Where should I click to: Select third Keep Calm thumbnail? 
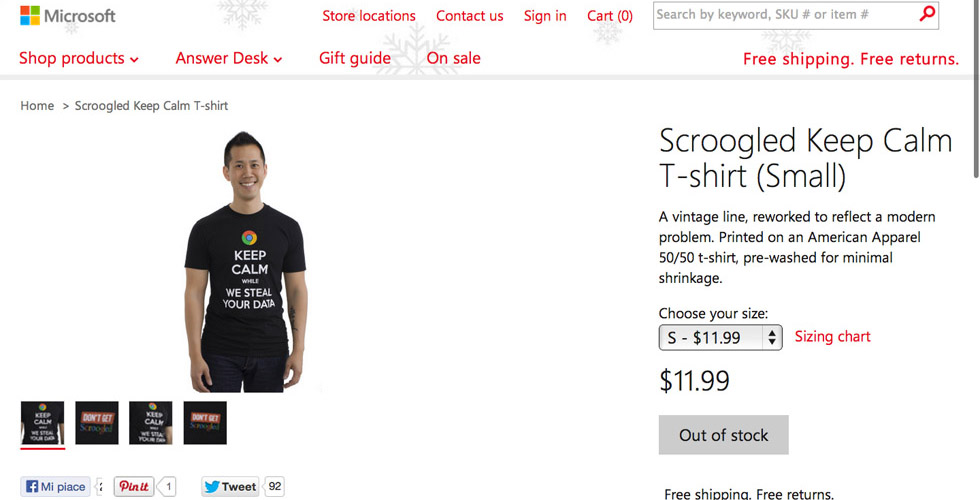pos(151,423)
